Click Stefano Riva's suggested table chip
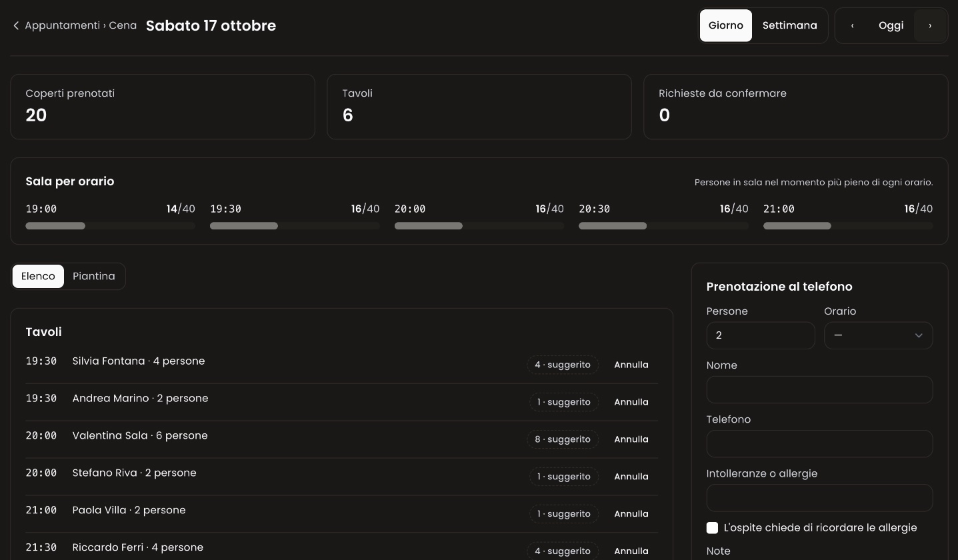Screen dimensions: 958x560 [564, 477]
